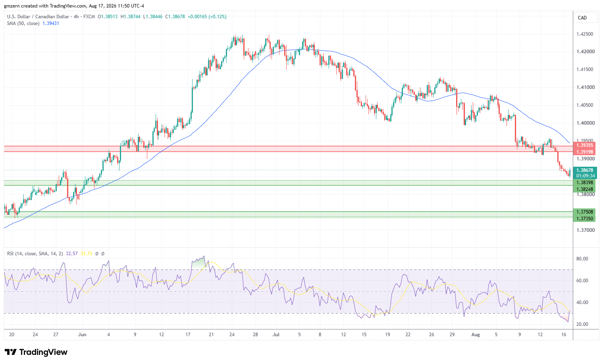
Task: Select the upper green support zone rectangle
Action: 288,183
